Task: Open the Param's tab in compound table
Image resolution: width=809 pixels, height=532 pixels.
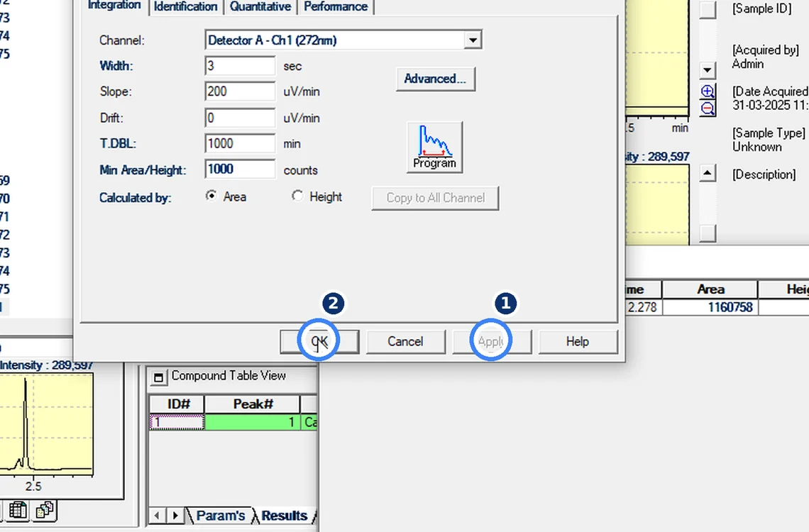Action: [220, 516]
